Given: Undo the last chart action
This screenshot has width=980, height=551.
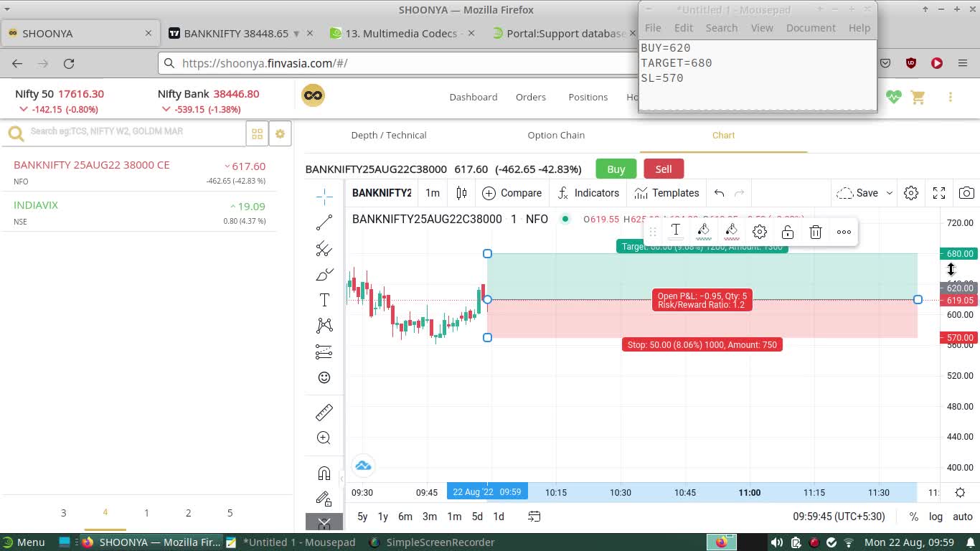Looking at the screenshot, I should [719, 193].
